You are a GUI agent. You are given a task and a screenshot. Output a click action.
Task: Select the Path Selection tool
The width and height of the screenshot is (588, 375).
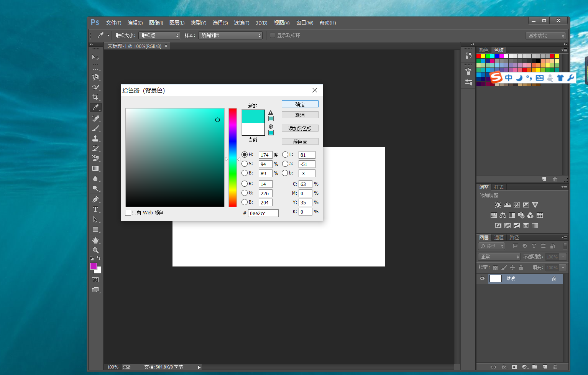pyautogui.click(x=95, y=219)
